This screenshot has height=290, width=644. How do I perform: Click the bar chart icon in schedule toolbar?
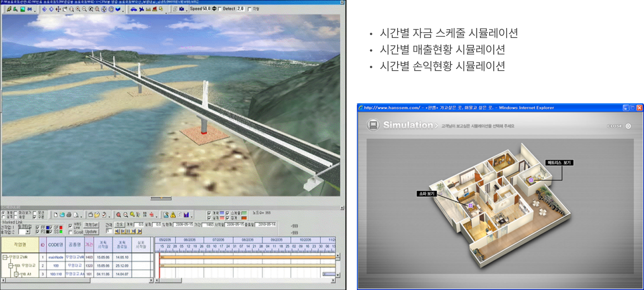(x=186, y=215)
